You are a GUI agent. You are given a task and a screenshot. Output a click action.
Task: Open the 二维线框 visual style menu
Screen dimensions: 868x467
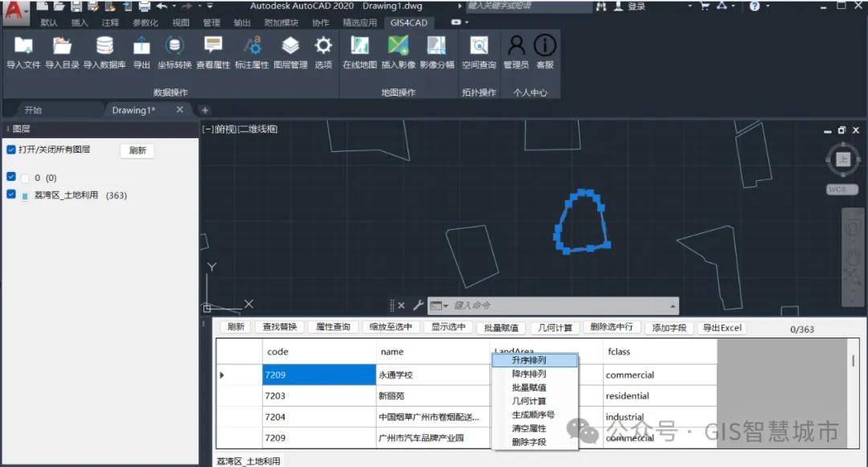257,129
